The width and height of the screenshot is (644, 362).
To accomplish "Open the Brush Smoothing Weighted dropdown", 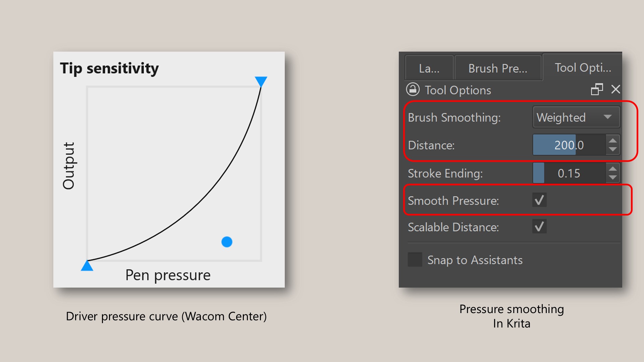I will pos(576,117).
